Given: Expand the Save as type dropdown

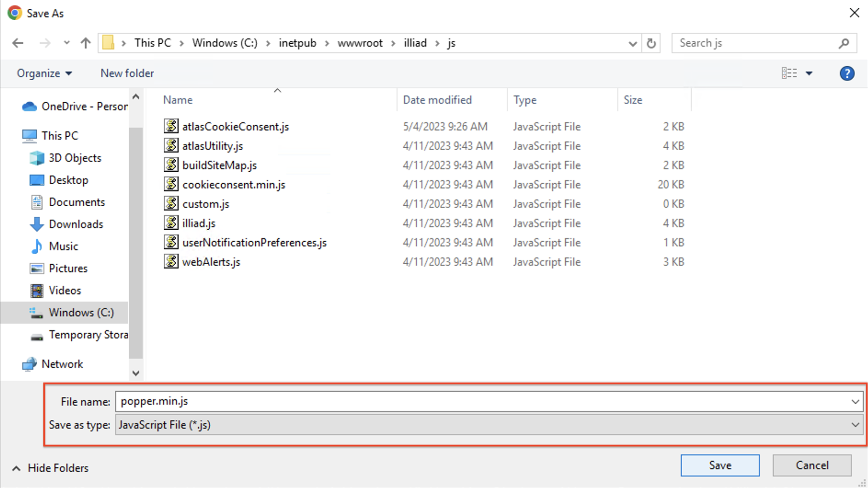Looking at the screenshot, I should click(x=855, y=424).
